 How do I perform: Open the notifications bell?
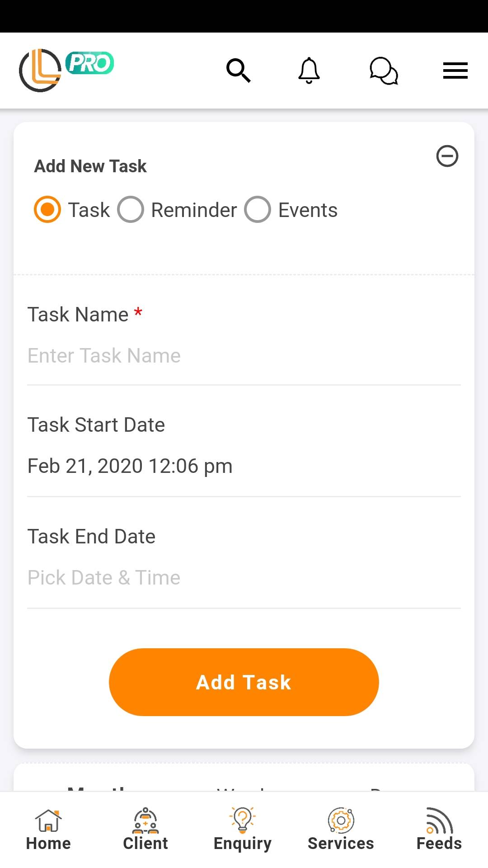click(x=309, y=71)
